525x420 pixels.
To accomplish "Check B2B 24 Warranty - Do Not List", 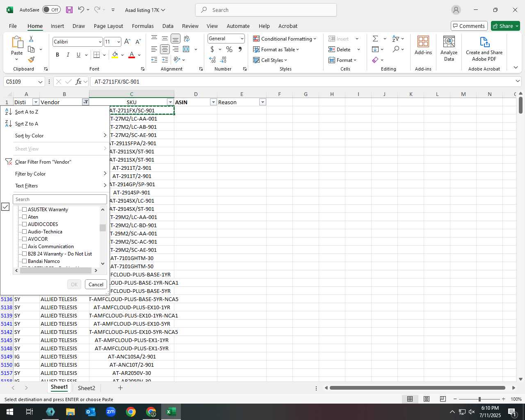I will pos(24,254).
